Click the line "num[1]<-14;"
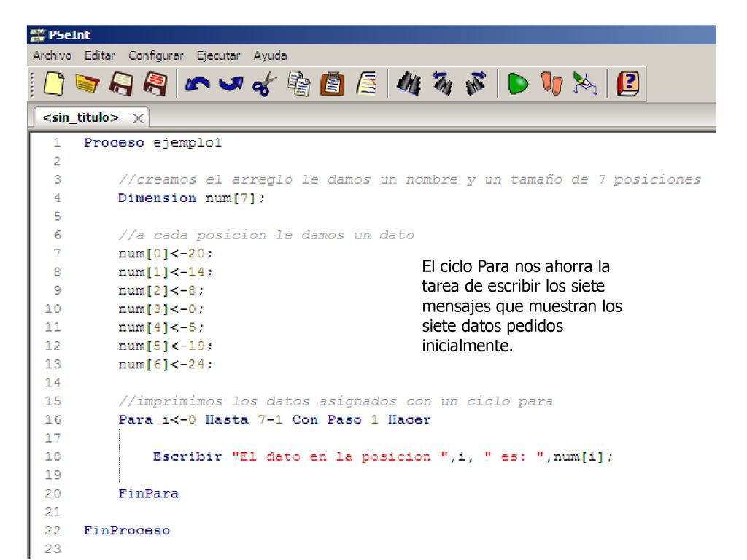Screen dimensions: 747x560 166,273
